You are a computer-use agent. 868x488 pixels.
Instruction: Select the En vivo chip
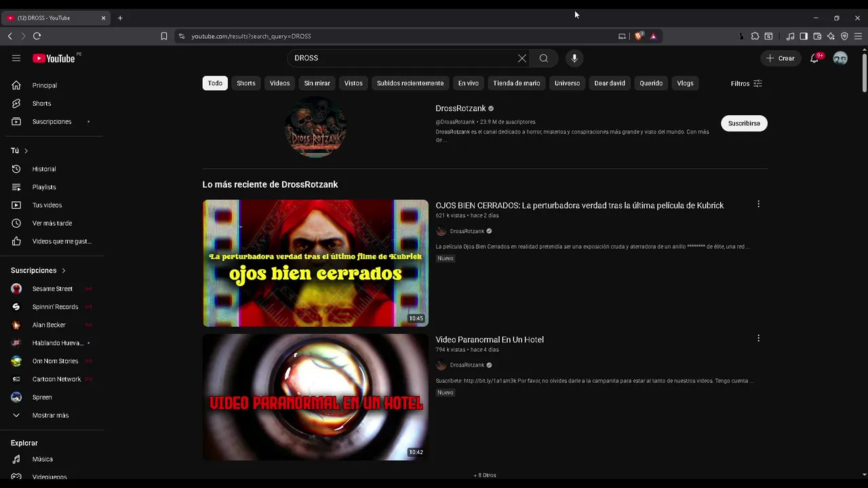(469, 83)
